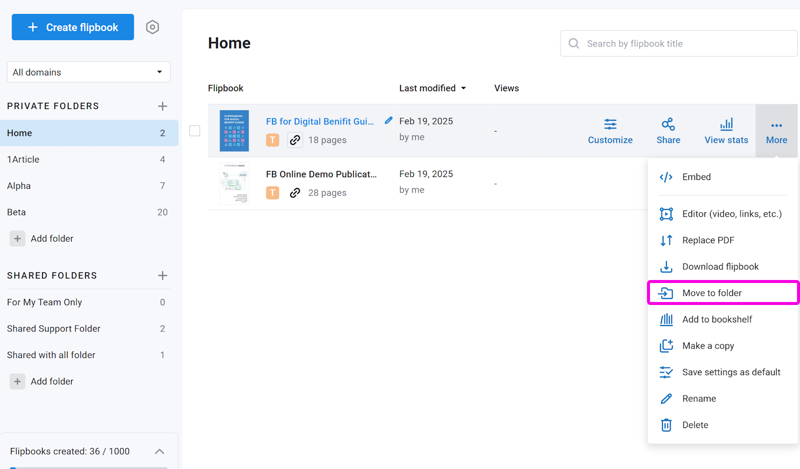Click the flipbooks created progress bar
The height and width of the screenshot is (469, 800).
pyautogui.click(x=88, y=466)
